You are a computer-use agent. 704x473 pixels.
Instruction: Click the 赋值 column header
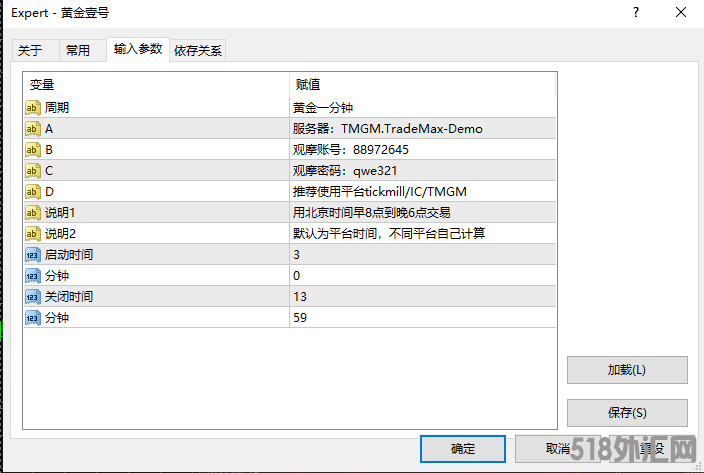coord(422,84)
